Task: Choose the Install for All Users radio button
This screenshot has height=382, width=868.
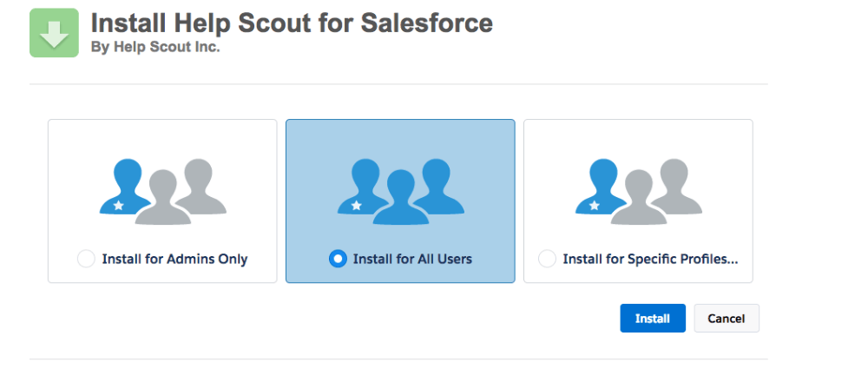Action: [339, 259]
